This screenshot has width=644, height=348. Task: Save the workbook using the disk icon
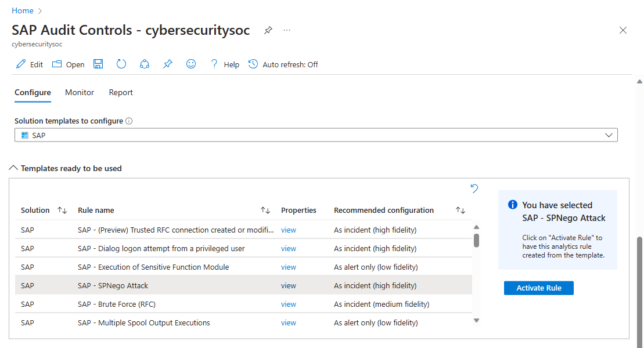(x=98, y=64)
